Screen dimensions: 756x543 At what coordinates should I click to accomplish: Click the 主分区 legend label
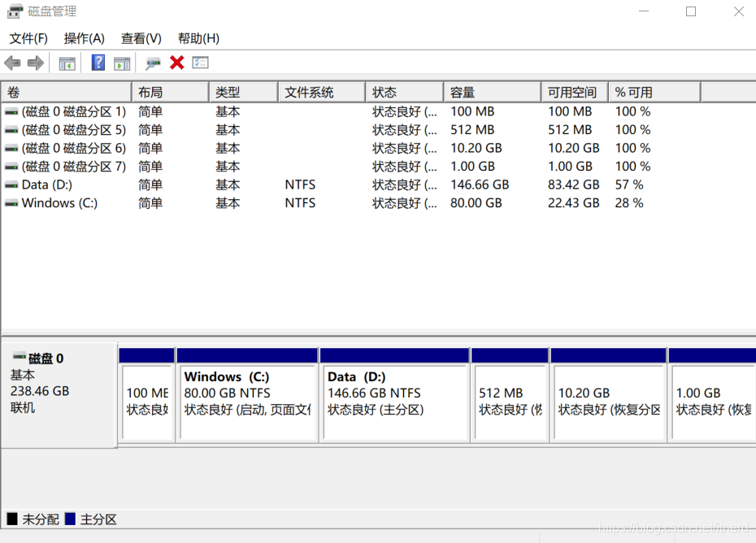pyautogui.click(x=99, y=519)
